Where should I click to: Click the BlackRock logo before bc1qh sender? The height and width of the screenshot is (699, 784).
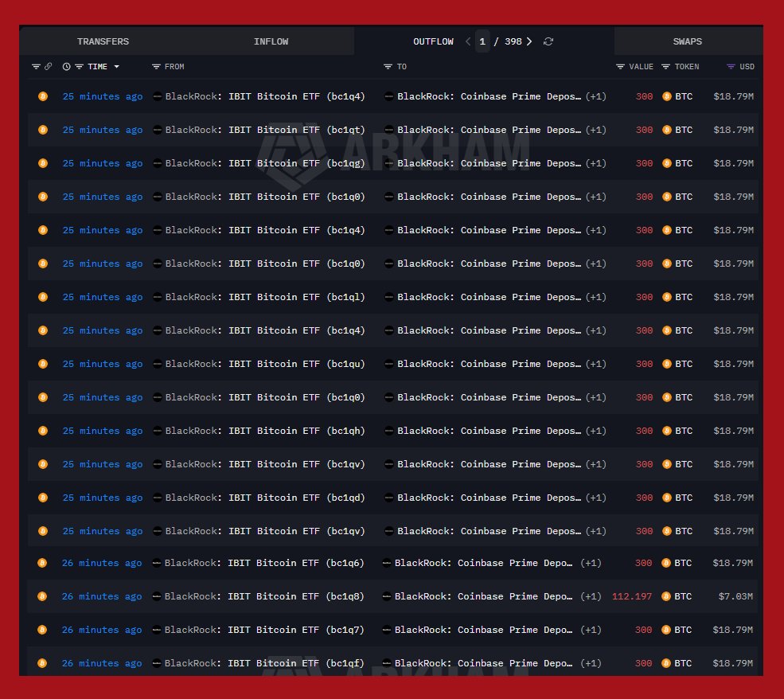pyautogui.click(x=157, y=431)
